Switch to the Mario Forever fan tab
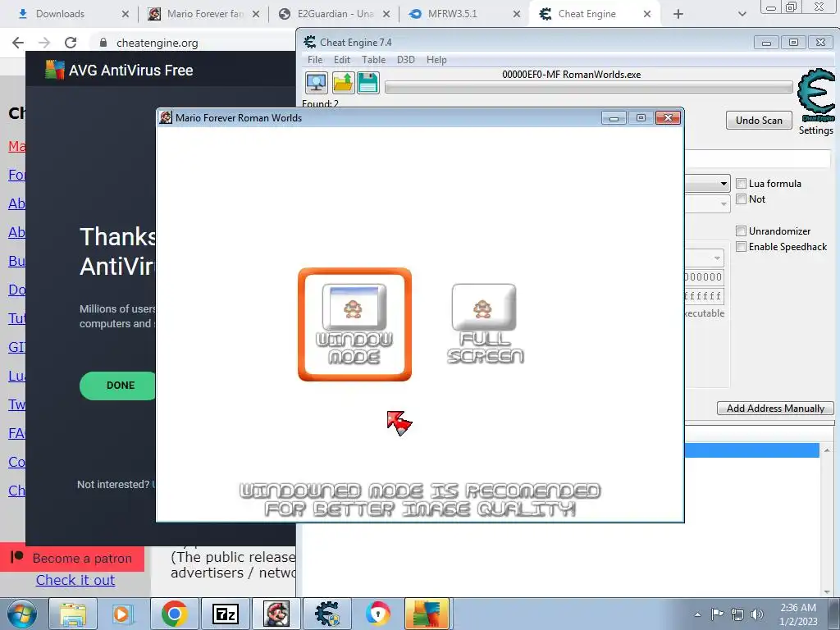 coord(205,14)
